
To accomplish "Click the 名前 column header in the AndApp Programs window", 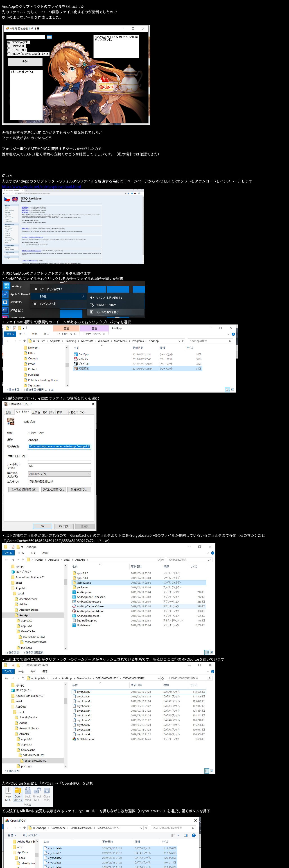I will coord(77,348).
